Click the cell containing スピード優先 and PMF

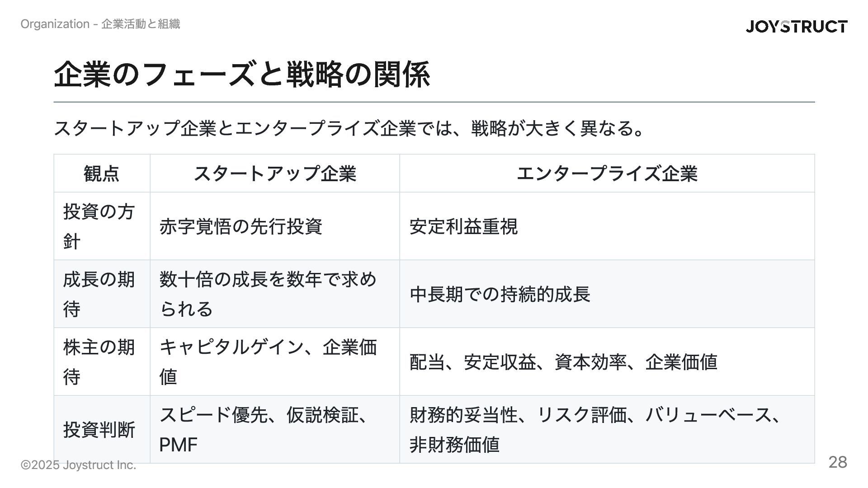tap(275, 430)
